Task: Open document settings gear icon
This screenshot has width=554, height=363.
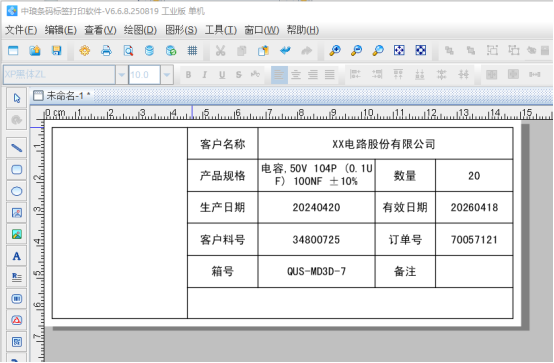Action: pyautogui.click(x=85, y=51)
